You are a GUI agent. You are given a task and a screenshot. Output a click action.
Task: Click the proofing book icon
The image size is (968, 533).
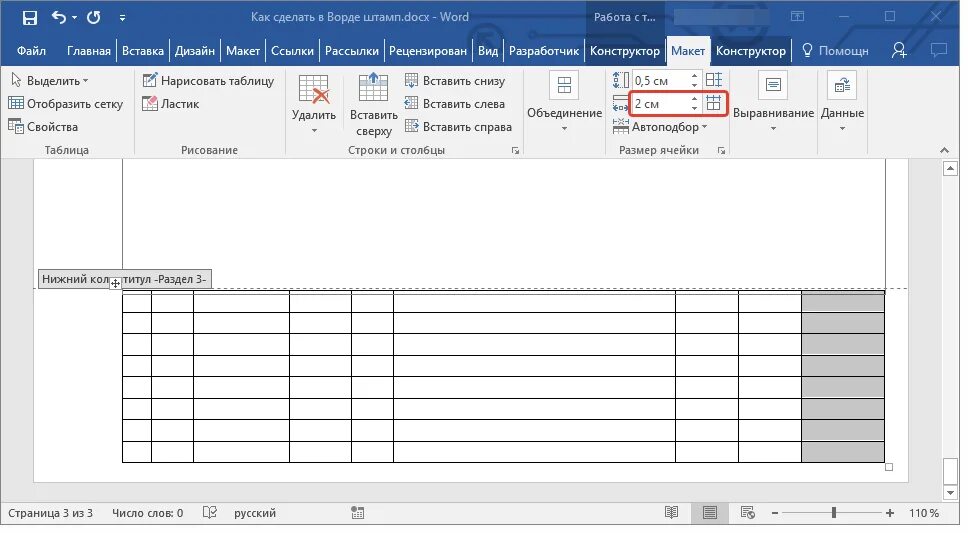[x=210, y=513]
